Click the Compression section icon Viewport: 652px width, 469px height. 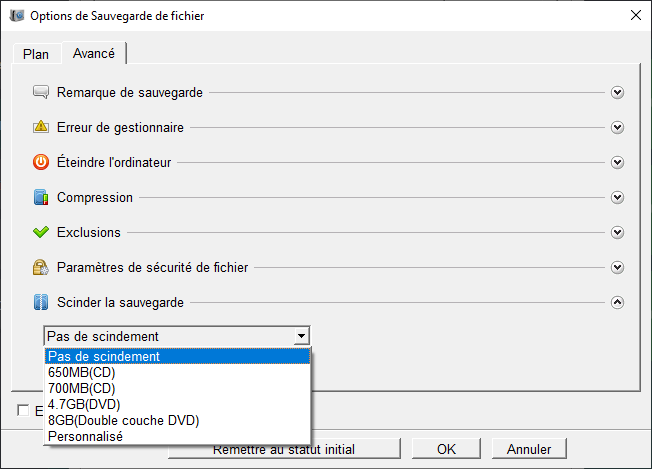tap(41, 197)
